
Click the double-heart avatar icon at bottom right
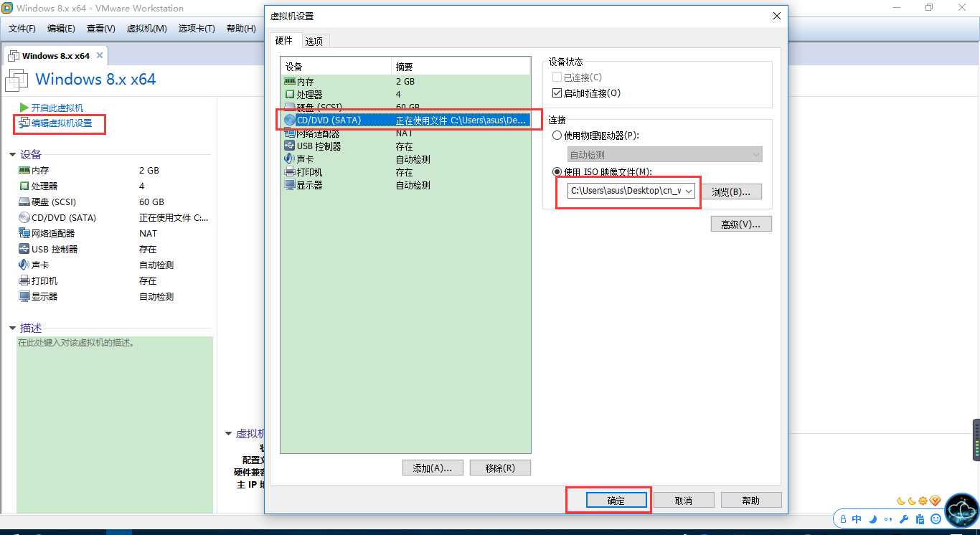pos(962,511)
